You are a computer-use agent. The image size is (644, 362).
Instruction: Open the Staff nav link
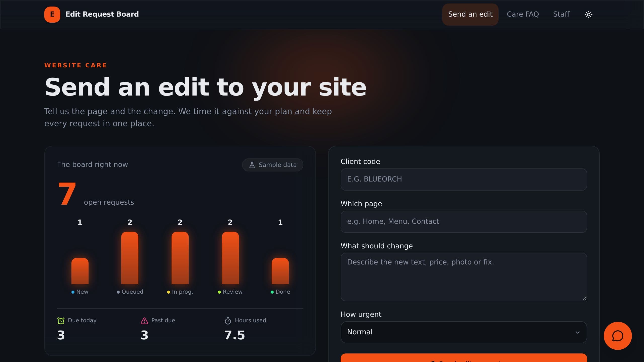pos(561,14)
